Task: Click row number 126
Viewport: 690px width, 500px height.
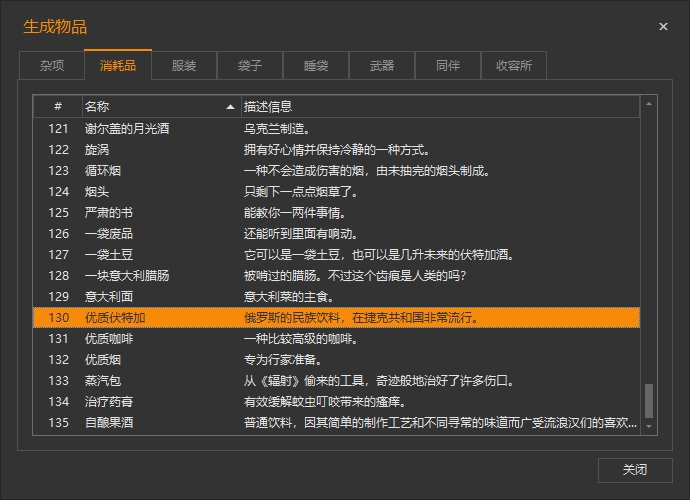Action: click(59, 234)
